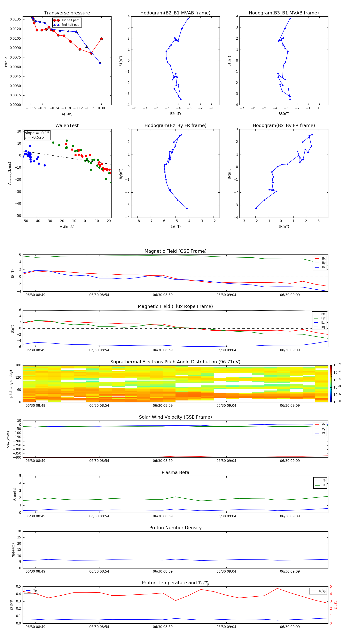Click '06/30 09:04' tick under Solar Wind Velocity
Viewport: 351px width, 644px height.
click(x=226, y=461)
